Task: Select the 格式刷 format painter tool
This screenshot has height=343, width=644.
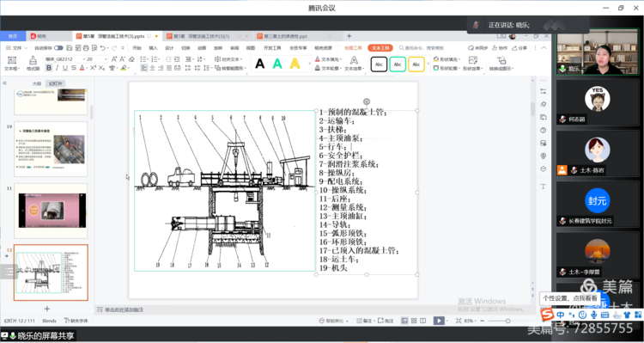Action: (x=33, y=64)
